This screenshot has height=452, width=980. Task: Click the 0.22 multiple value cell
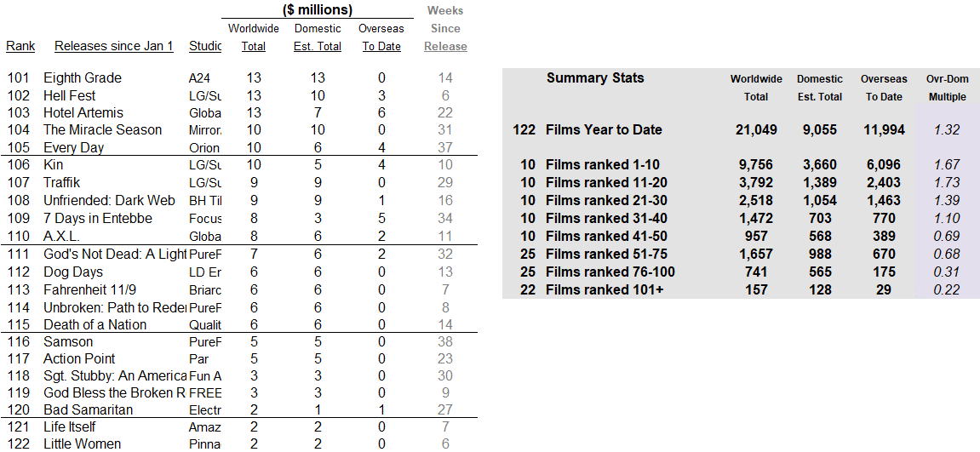(x=947, y=290)
